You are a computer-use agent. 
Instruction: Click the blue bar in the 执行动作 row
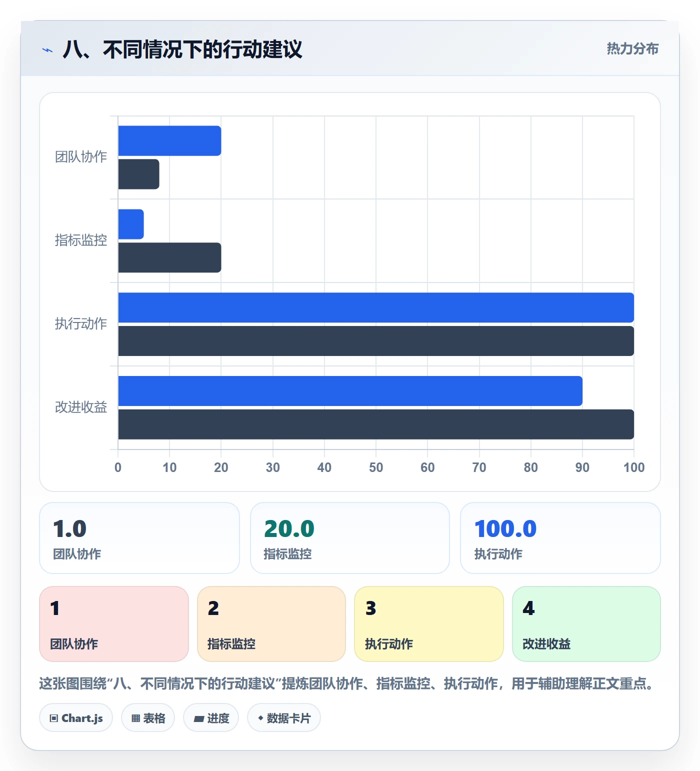coord(376,307)
